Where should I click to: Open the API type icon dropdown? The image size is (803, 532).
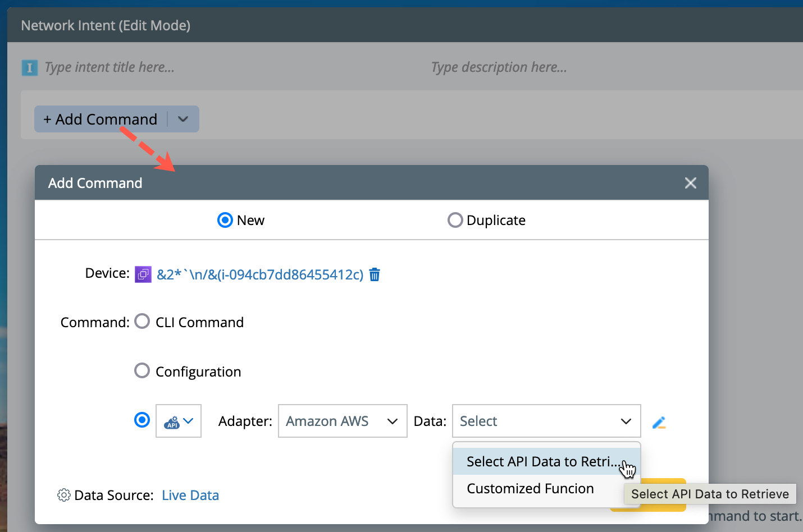click(179, 421)
